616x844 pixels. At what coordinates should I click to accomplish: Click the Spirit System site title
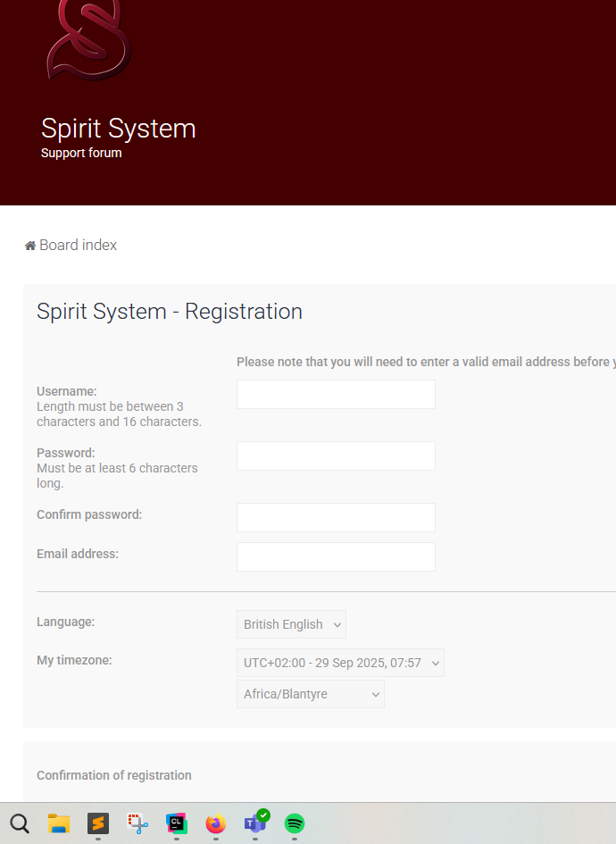pos(118,129)
